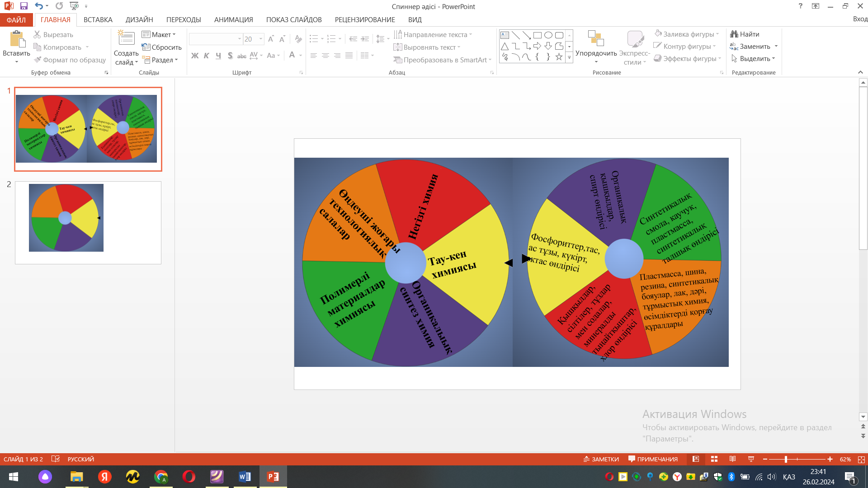Toggle Italic (К) formatting
This screenshot has height=488, width=868.
(207, 56)
